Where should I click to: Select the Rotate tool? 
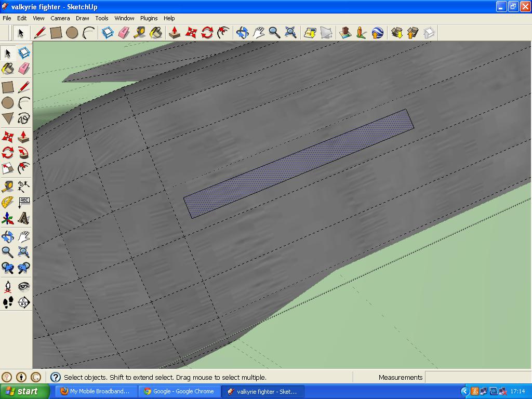8,152
